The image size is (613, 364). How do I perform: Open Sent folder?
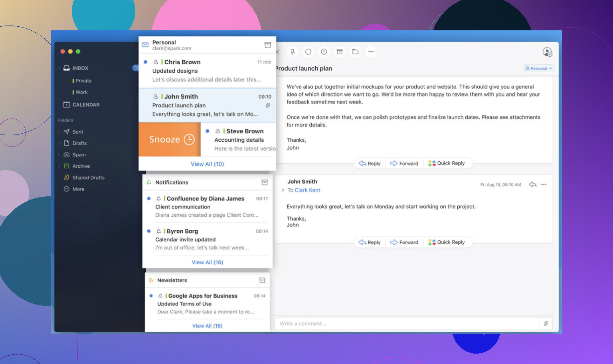pyautogui.click(x=78, y=132)
